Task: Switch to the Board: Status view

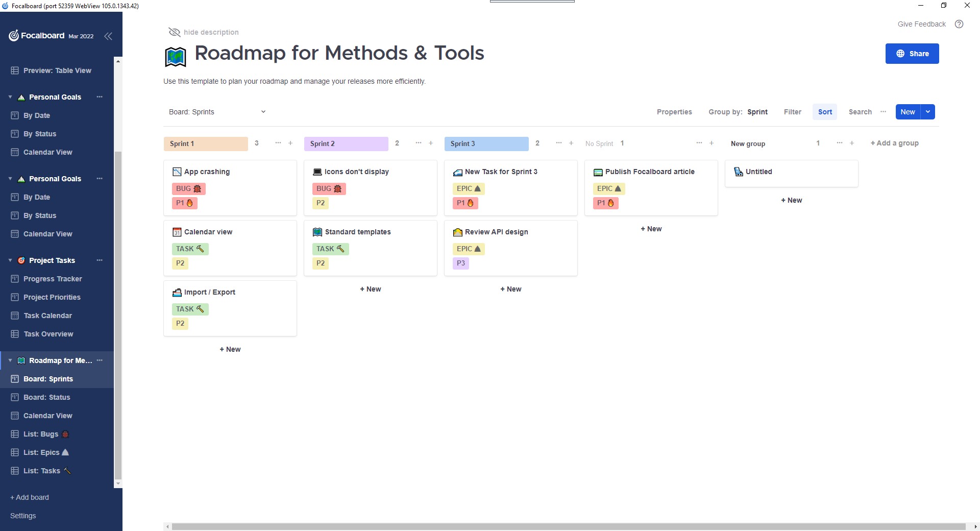Action: click(x=46, y=397)
